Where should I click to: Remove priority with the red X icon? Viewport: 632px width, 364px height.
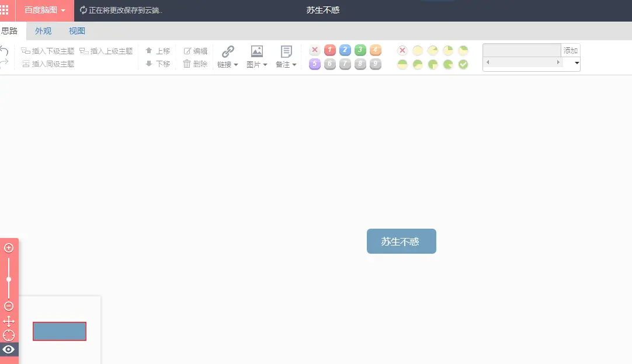(x=315, y=50)
